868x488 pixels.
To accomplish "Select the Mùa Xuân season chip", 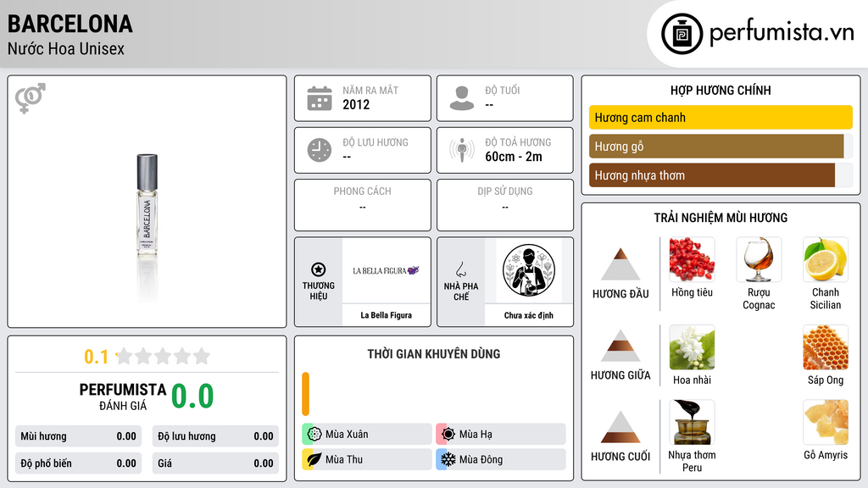I will pyautogui.click(x=367, y=435).
